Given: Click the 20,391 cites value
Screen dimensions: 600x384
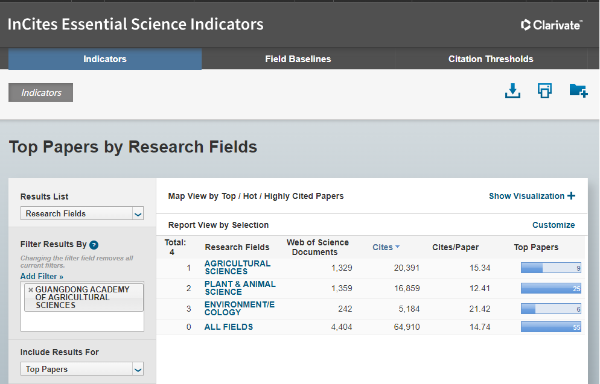Looking at the screenshot, I should [407, 268].
